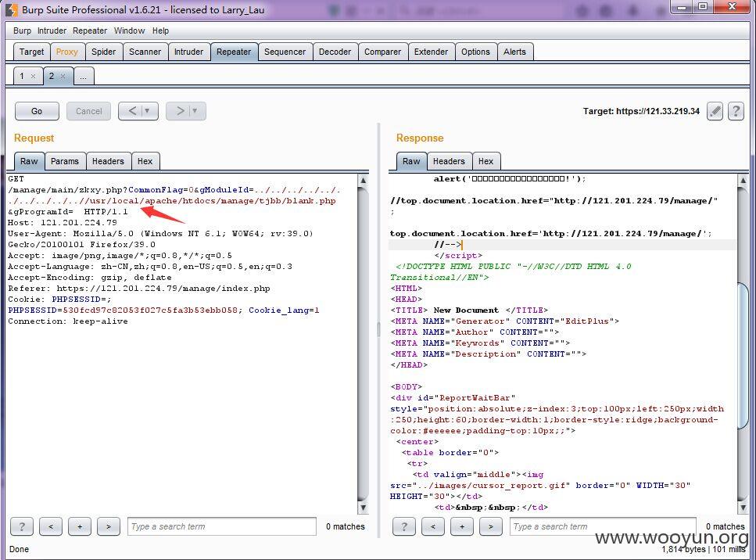The width and height of the screenshot is (756, 560).
Task: Click the '<TITLE> New Document </TITLE>' response line
Action: [469, 311]
